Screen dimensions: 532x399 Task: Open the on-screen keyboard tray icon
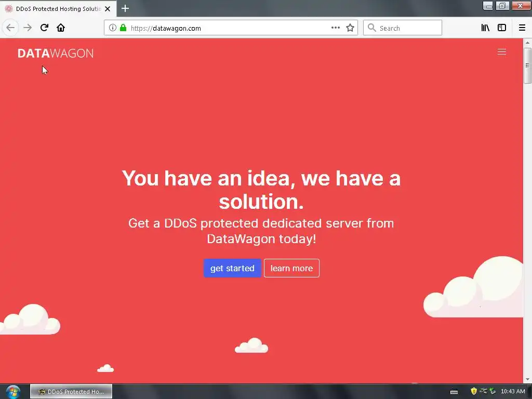click(x=454, y=392)
